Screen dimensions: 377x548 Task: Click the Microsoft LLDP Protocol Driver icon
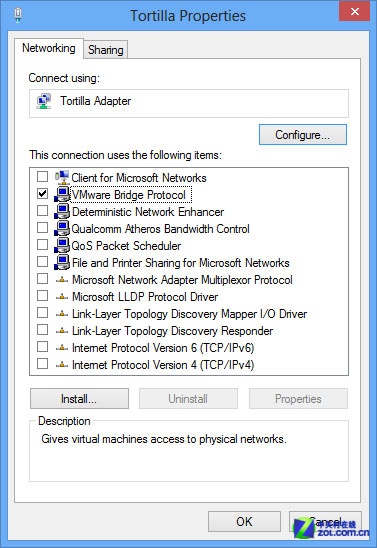click(x=62, y=297)
